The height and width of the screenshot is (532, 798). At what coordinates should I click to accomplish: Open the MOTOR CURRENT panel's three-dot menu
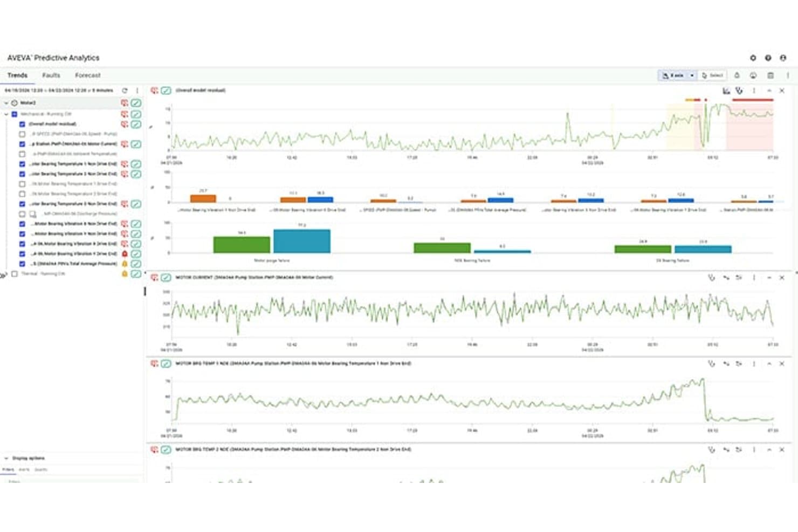point(754,278)
